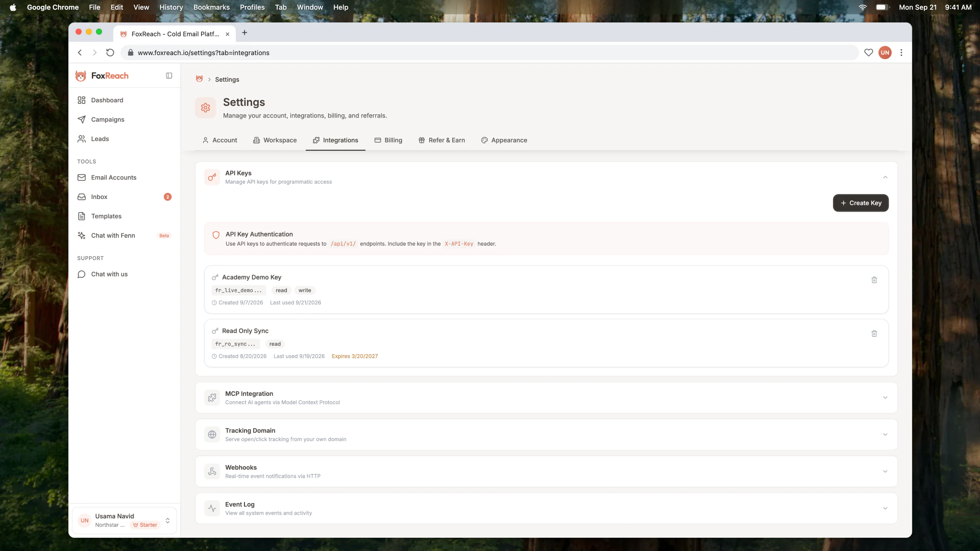Switch to the Account tab

pos(220,140)
